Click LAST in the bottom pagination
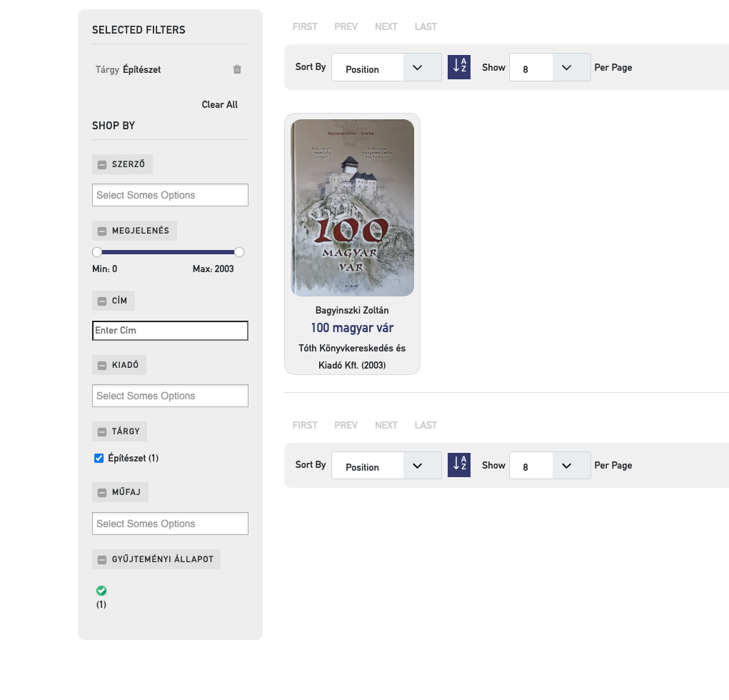Viewport: 729px width, 700px height. pos(426,425)
